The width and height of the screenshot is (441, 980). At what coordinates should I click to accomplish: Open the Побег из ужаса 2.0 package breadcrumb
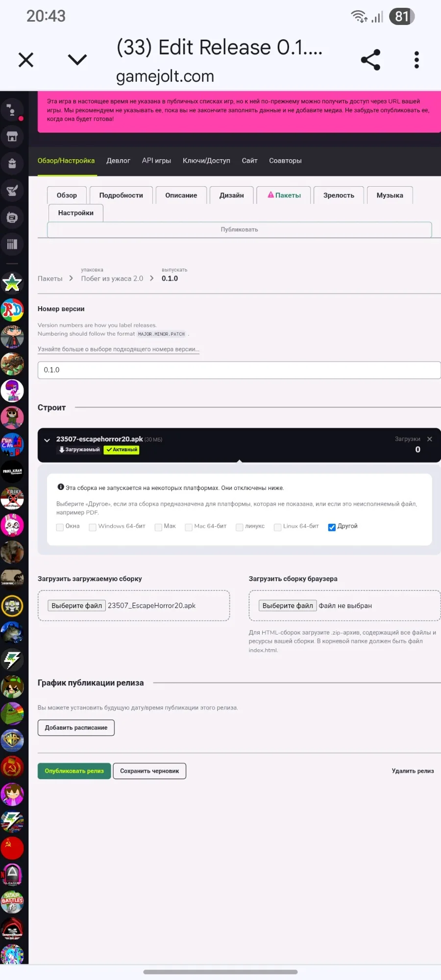click(112, 278)
